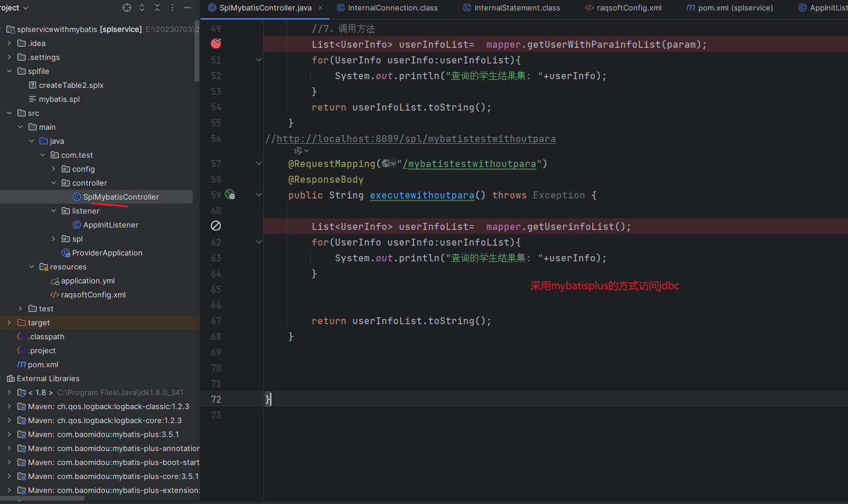Fold the for loop at line 51

[259, 60]
